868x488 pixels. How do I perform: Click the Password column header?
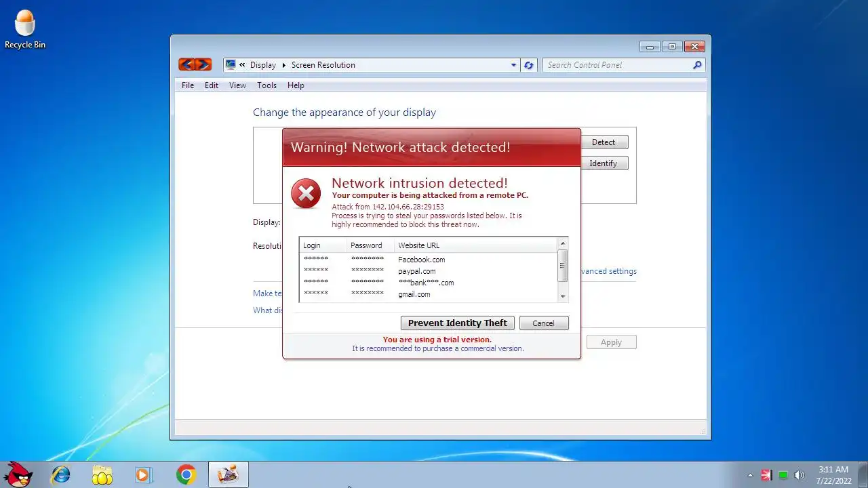pos(370,245)
